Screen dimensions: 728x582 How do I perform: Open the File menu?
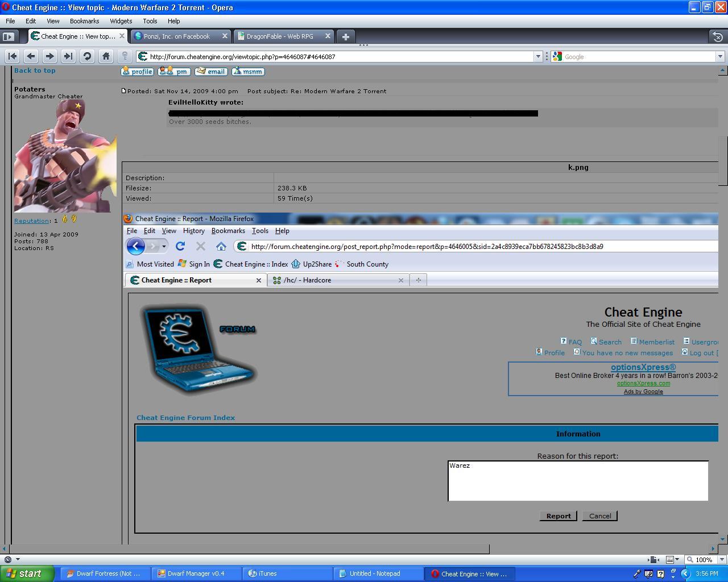(x=10, y=21)
